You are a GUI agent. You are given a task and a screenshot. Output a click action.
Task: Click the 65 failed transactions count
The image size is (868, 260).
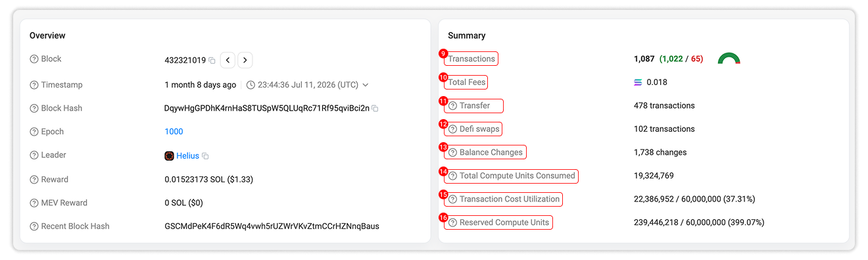pyautogui.click(x=696, y=59)
